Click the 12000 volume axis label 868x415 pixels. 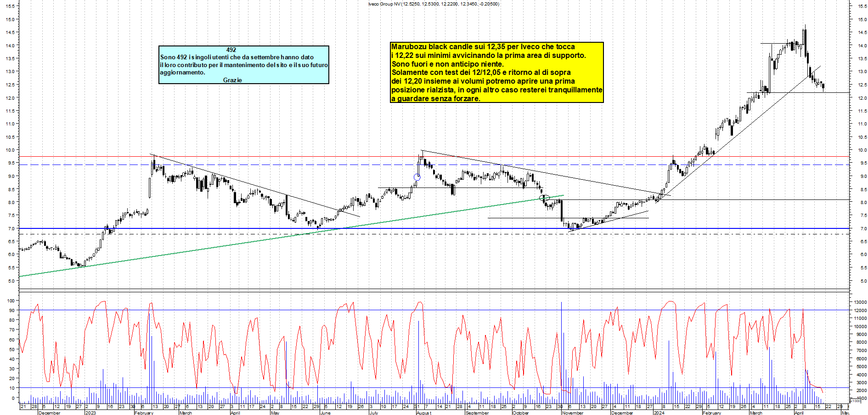[x=860, y=311]
